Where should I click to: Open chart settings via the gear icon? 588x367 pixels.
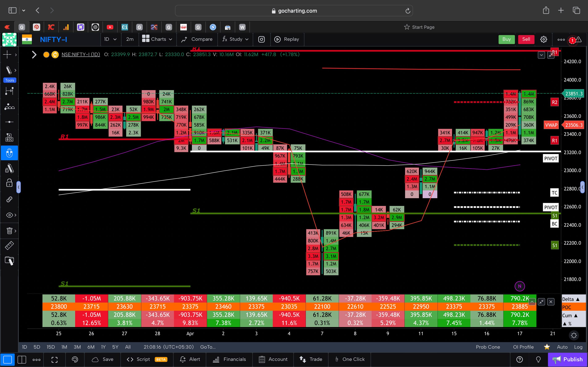543,39
